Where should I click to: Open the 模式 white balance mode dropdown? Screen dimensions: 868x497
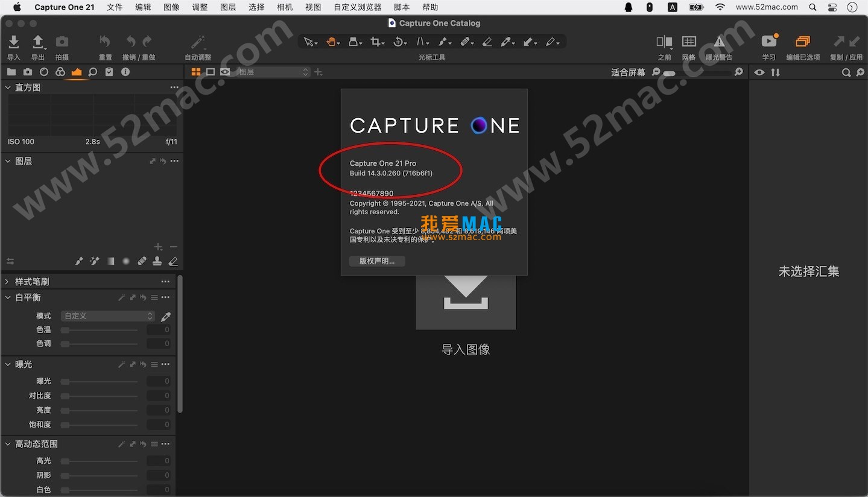point(107,315)
